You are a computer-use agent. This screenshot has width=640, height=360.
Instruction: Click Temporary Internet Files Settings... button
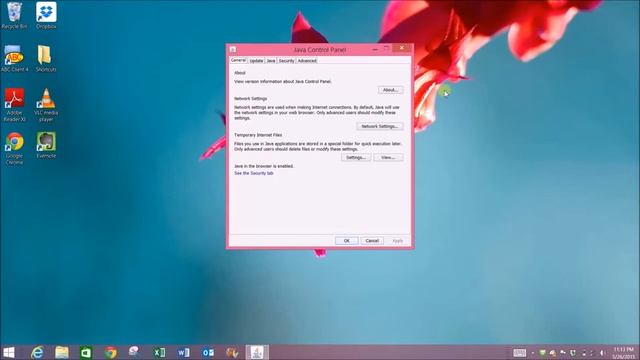(356, 157)
